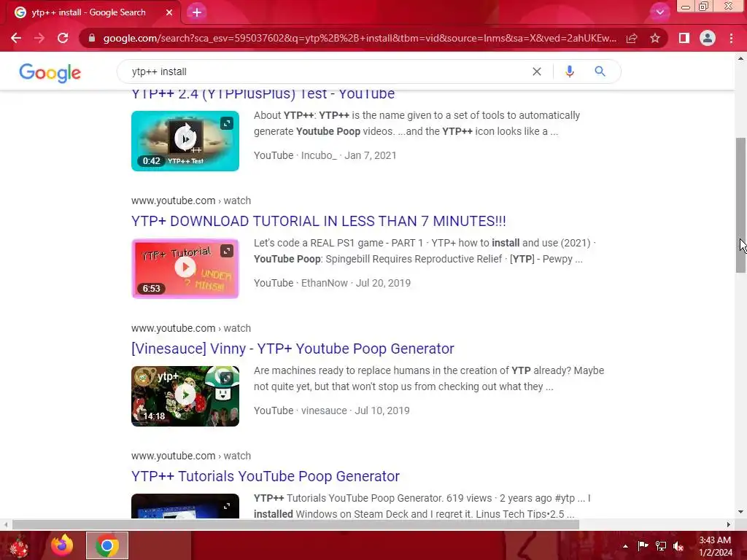Viewport: 747px width, 560px height.
Task: Click the 'YouTube · vinesauce · Jul 10, 2019' line
Action: point(332,411)
